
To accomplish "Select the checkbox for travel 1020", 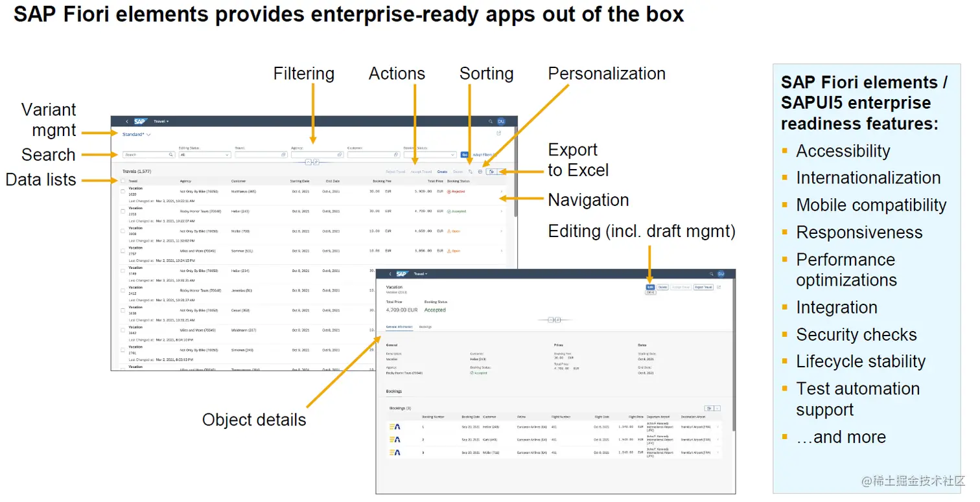I will (x=122, y=191).
